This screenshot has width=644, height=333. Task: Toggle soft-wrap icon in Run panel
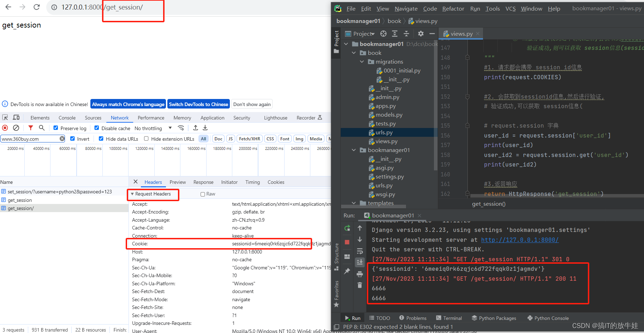click(360, 251)
